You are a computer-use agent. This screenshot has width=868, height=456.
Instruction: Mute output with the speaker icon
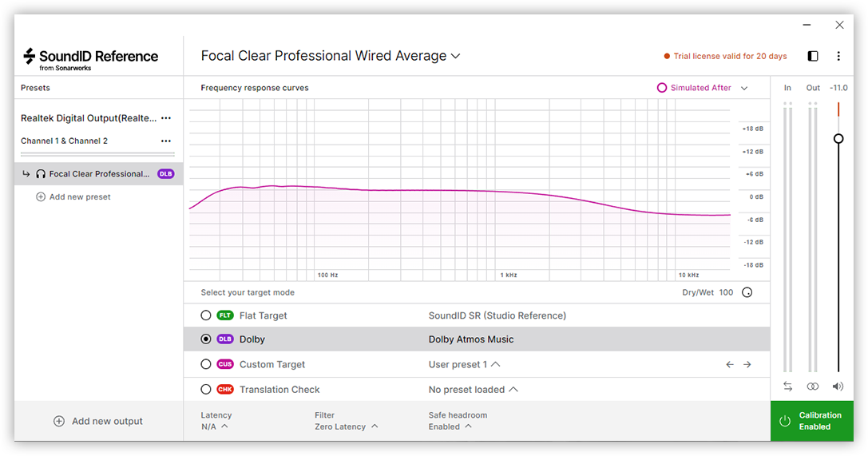click(x=838, y=387)
